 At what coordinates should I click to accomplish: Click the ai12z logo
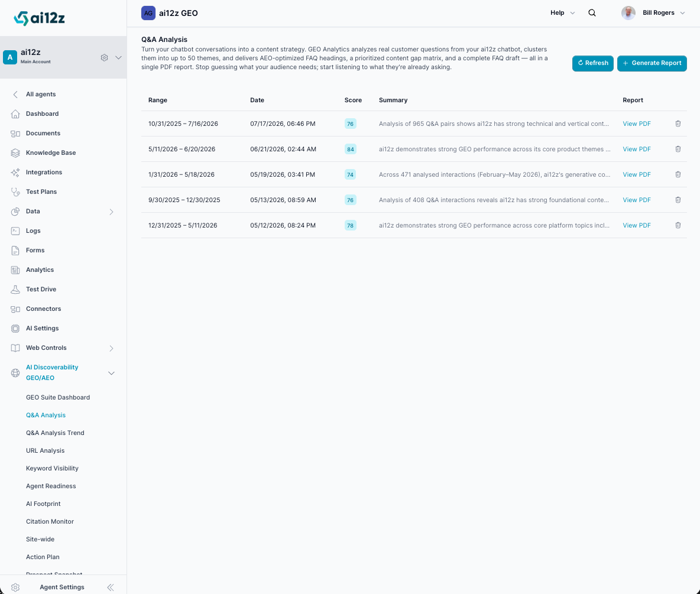[39, 18]
